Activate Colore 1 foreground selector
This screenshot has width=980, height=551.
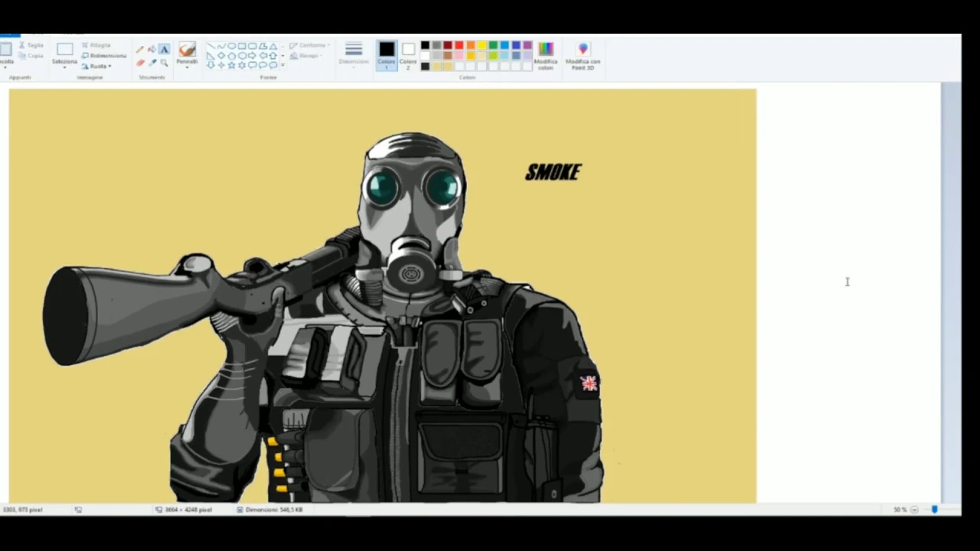387,56
